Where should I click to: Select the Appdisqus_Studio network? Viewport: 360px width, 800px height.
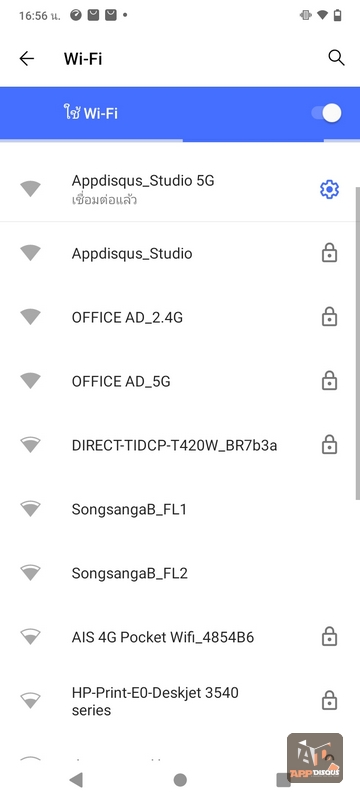(180, 254)
